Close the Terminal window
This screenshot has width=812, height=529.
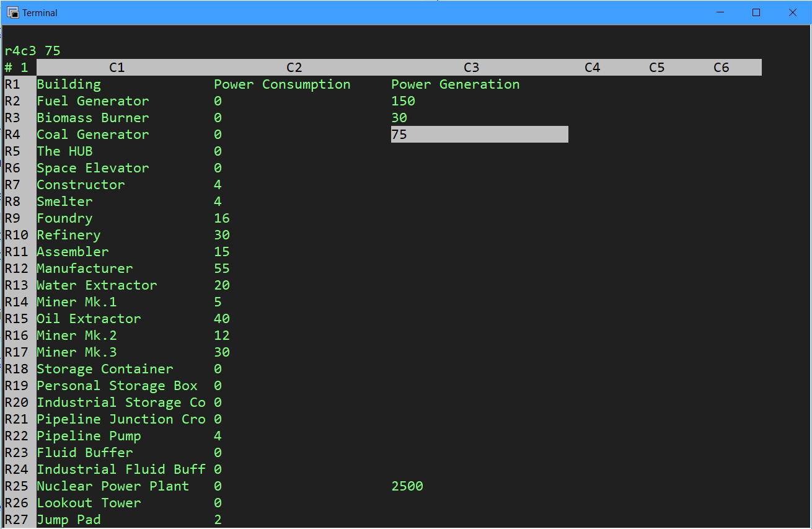[x=792, y=12]
